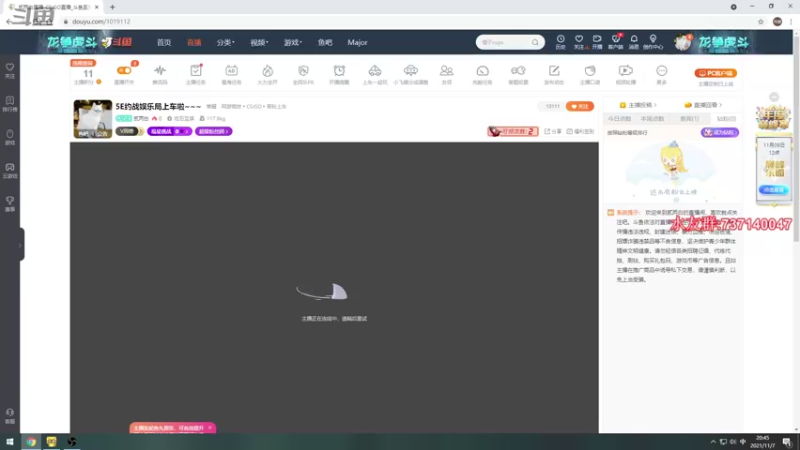Screen dimensions: 800x450
Task: Click the car icon in streamer toolbar
Action: [x=375, y=71]
